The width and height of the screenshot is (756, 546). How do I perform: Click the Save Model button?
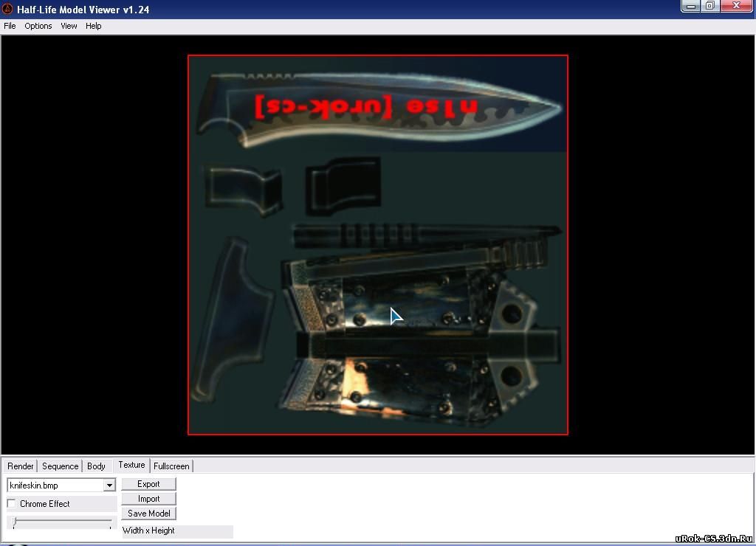click(148, 514)
